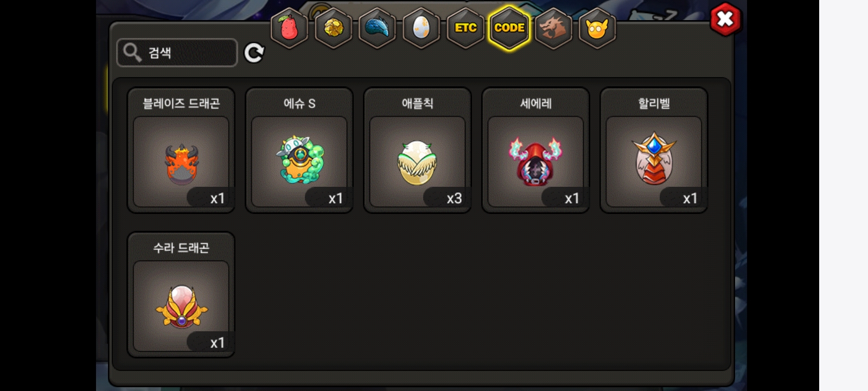868x391 pixels.
Task: Click the magnifying glass search icon
Action: (x=132, y=52)
